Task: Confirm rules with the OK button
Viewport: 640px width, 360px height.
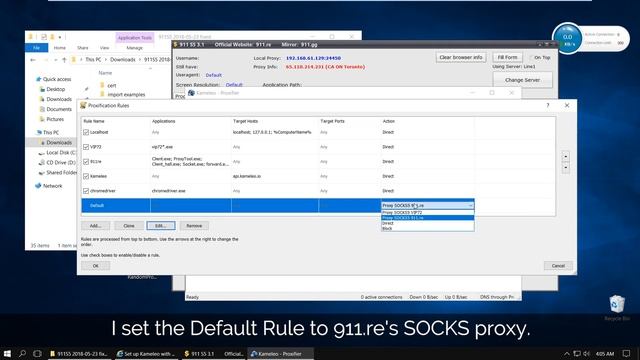Action: pos(96,266)
